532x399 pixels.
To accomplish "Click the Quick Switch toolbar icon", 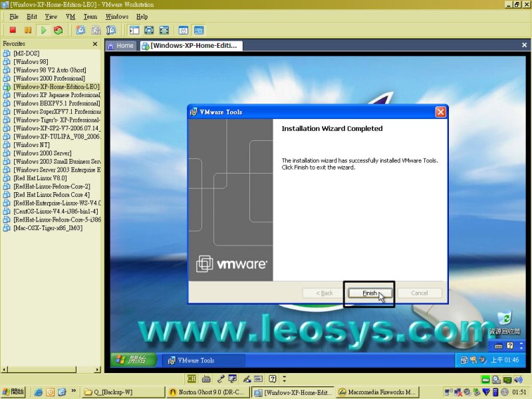I will [149, 30].
